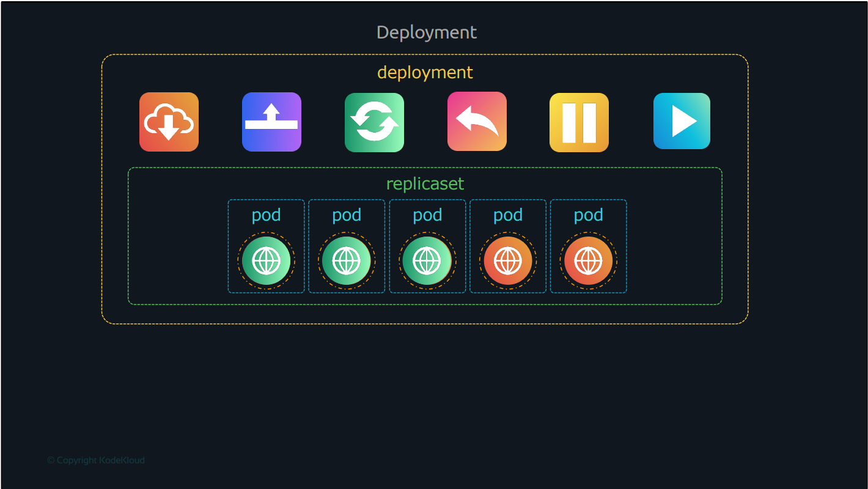The height and width of the screenshot is (489, 868).
Task: Click the second 'pod' label
Action: pos(347,216)
